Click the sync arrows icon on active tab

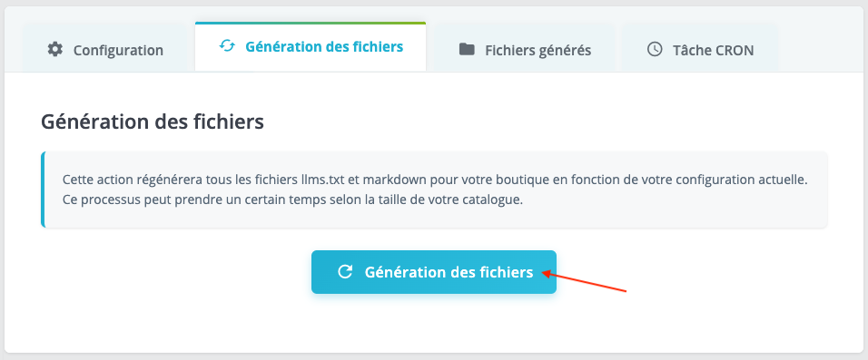[x=227, y=46]
